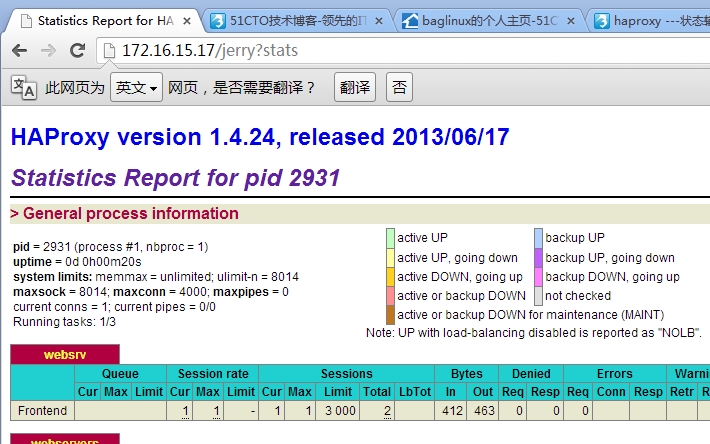Click the Sessions Total sub-header

[377, 391]
